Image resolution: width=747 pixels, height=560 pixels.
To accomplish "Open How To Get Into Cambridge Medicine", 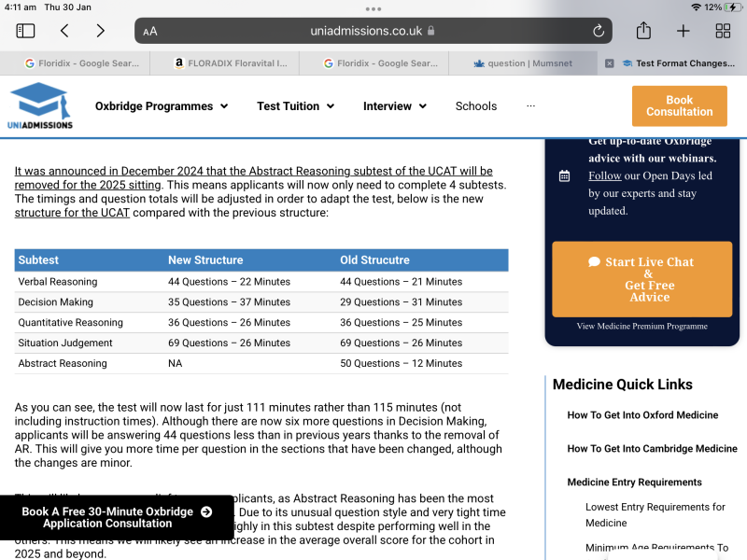I will click(652, 449).
